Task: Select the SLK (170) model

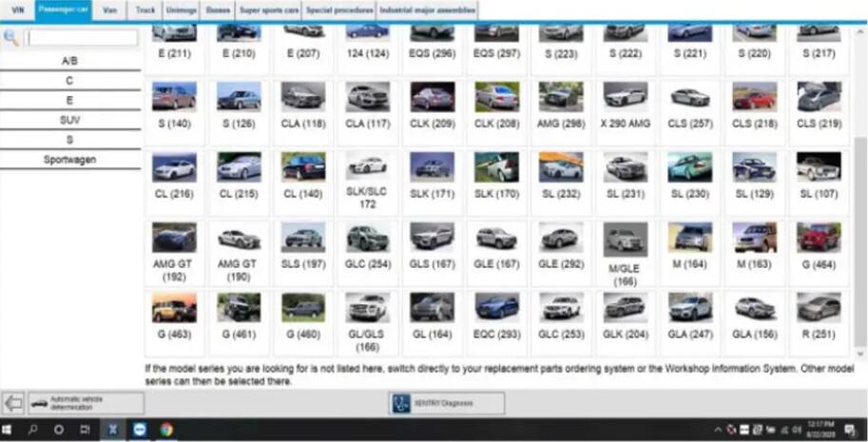Action: pyautogui.click(x=496, y=182)
